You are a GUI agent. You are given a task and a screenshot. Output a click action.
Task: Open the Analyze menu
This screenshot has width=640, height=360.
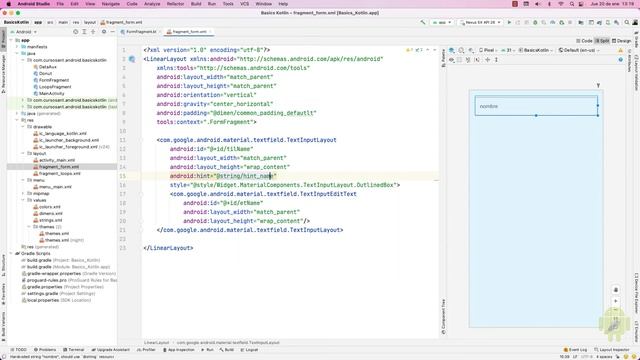pos(152,4)
